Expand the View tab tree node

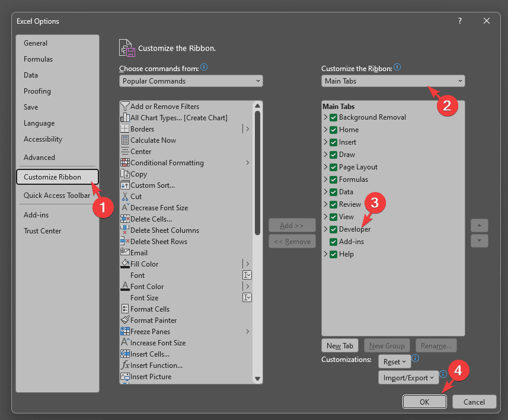pos(325,216)
